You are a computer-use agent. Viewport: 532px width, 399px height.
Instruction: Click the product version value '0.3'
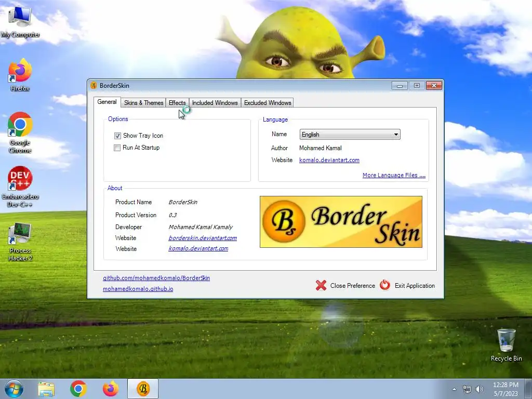tap(172, 215)
